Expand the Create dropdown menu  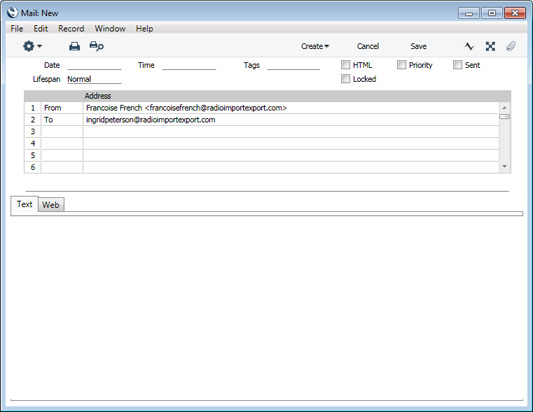pos(315,46)
